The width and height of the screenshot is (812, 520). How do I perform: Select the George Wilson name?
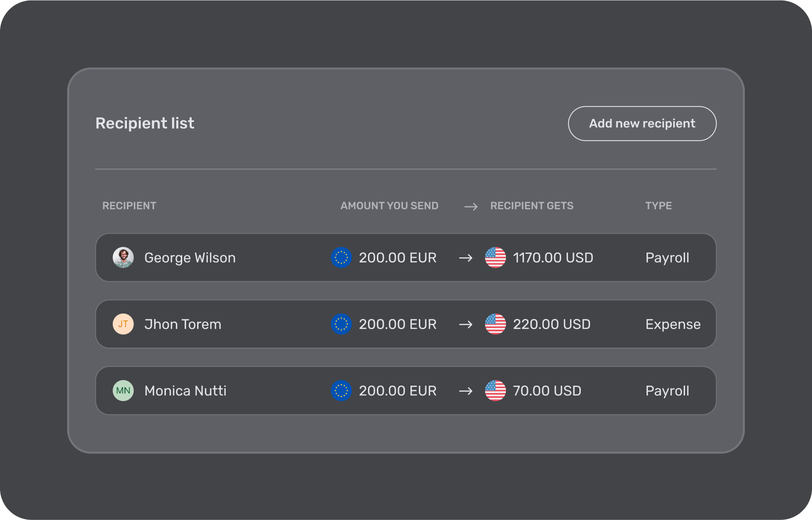pyautogui.click(x=190, y=258)
